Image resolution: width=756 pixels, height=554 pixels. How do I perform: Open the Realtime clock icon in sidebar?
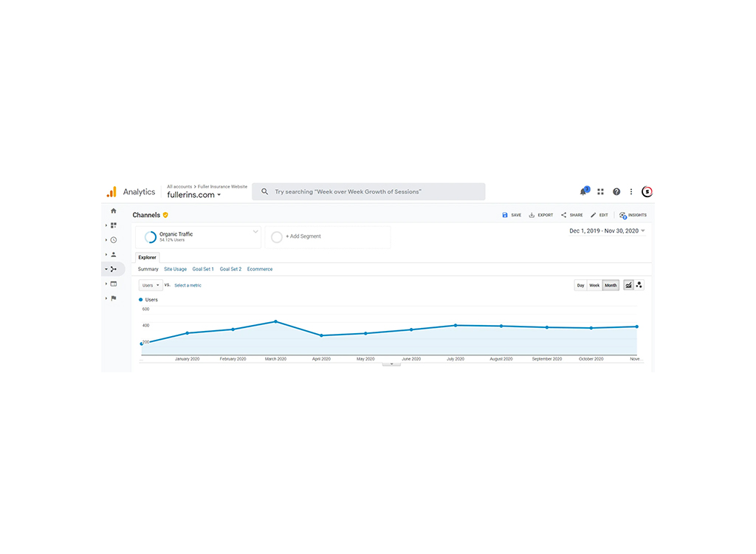click(113, 239)
